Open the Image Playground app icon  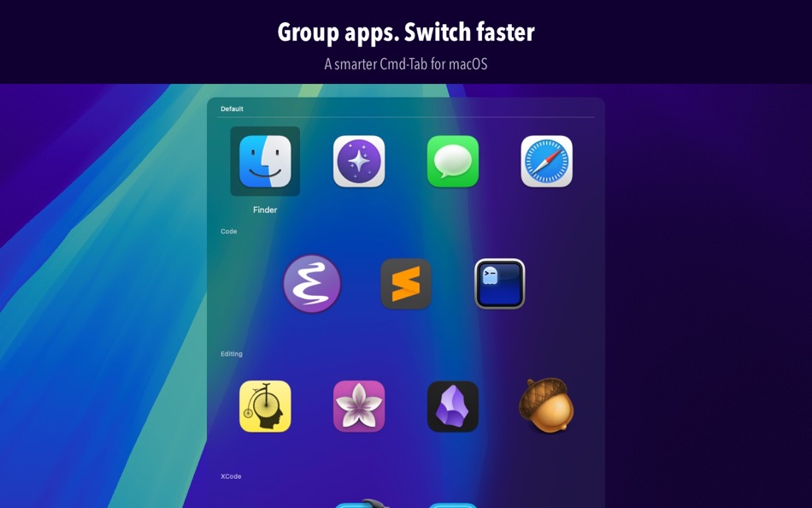coord(358,161)
